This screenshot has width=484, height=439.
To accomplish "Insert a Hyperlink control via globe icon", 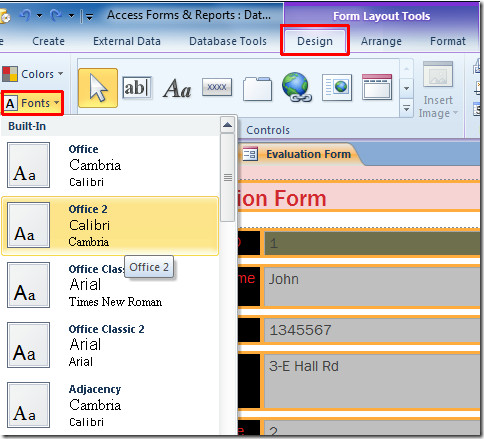I will [x=296, y=87].
